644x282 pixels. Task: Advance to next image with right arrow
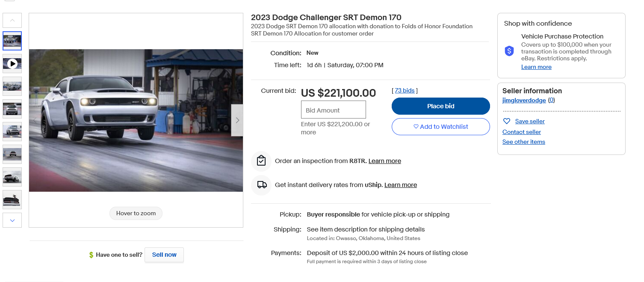[237, 120]
